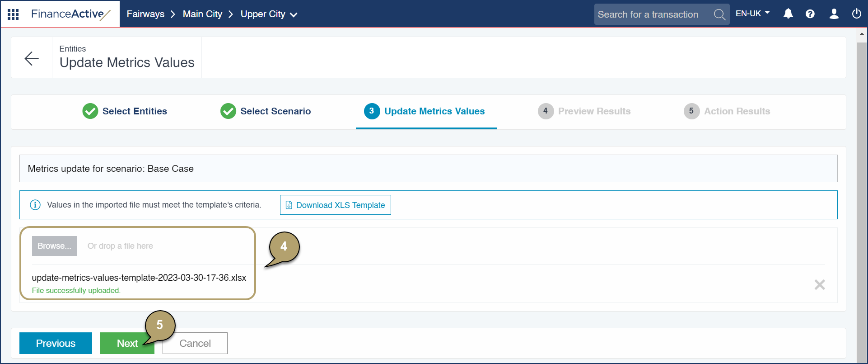Click Download XLS Template
This screenshot has height=364, width=868.
[x=335, y=205]
